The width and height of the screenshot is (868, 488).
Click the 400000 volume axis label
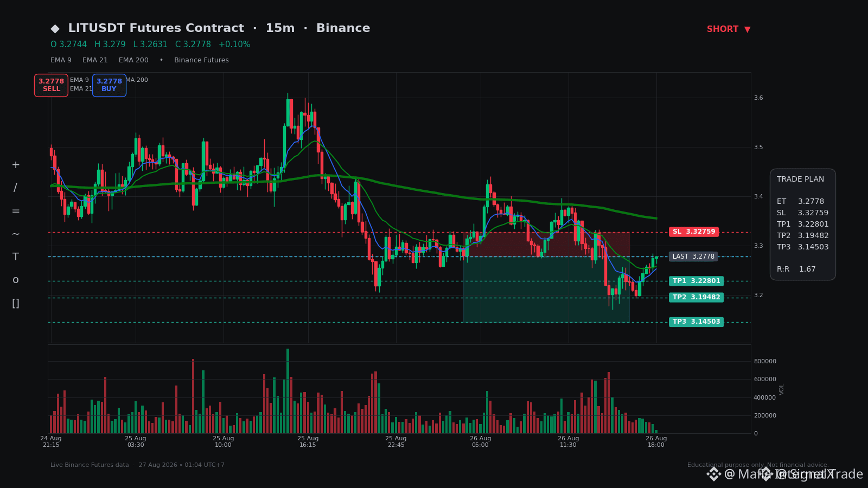point(765,398)
